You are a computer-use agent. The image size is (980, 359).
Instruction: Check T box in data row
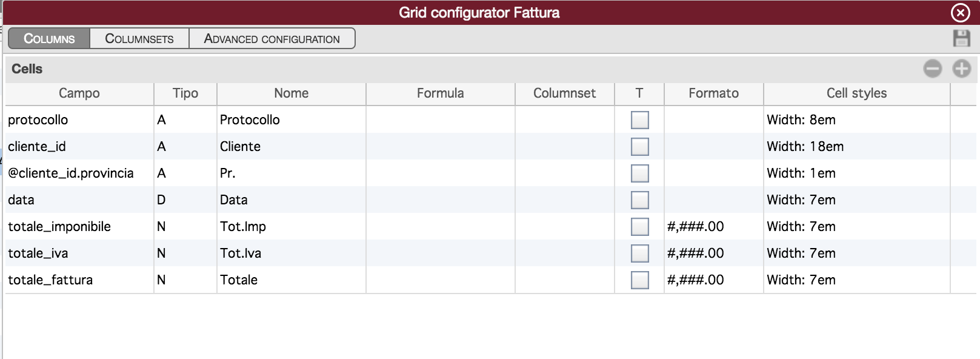click(x=639, y=200)
